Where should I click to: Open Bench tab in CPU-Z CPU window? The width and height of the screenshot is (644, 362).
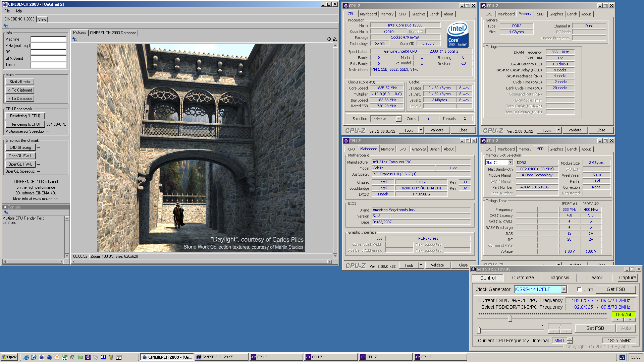point(434,14)
